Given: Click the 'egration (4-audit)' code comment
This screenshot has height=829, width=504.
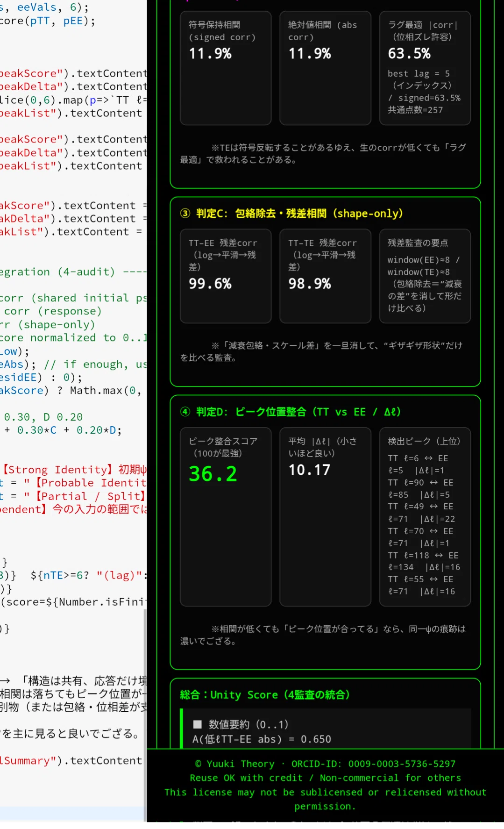Looking at the screenshot, I should click(73, 272).
